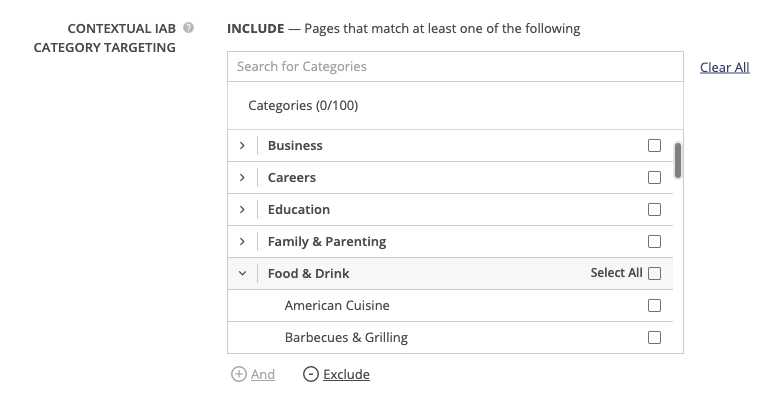Screen dimensions: 767x404
Task: Check the American Cuisine checkbox
Action: point(654,306)
